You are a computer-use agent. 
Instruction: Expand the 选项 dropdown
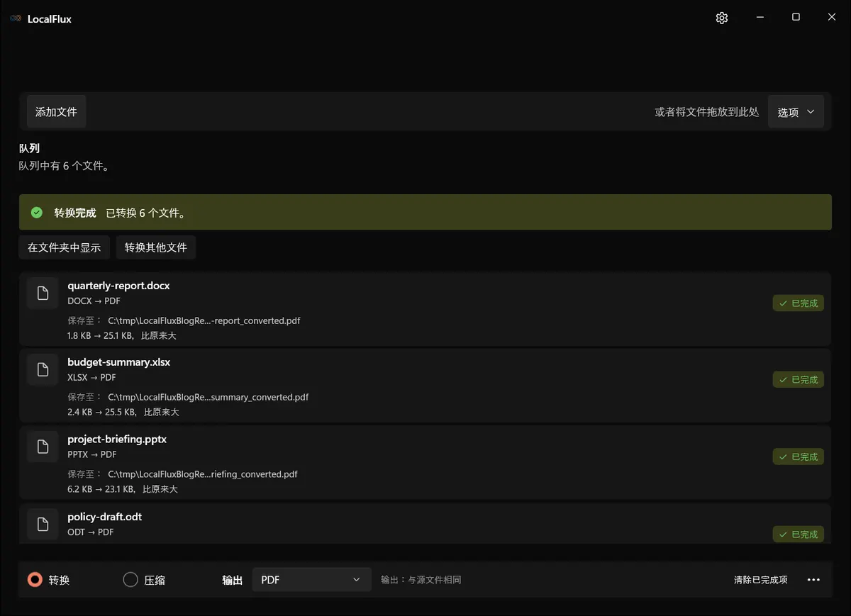[x=796, y=112]
